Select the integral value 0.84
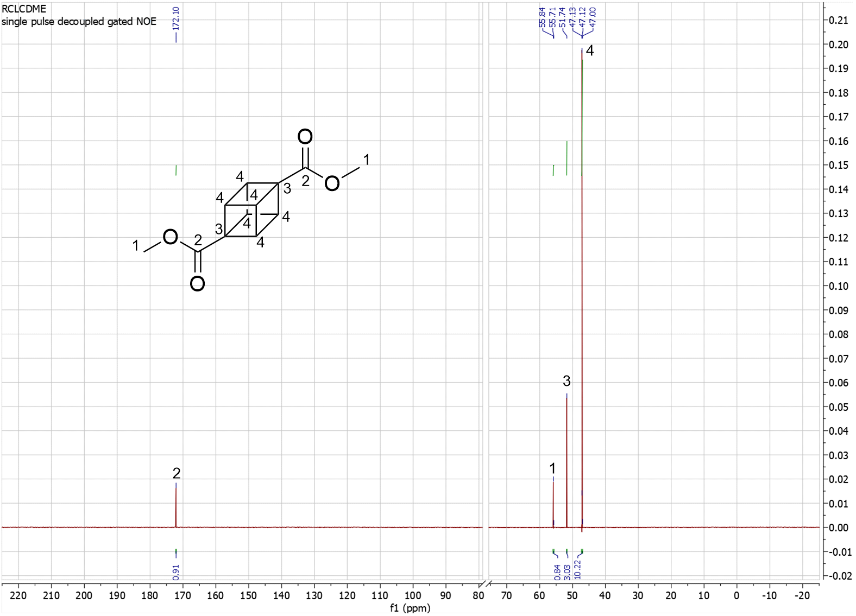 [557, 571]
